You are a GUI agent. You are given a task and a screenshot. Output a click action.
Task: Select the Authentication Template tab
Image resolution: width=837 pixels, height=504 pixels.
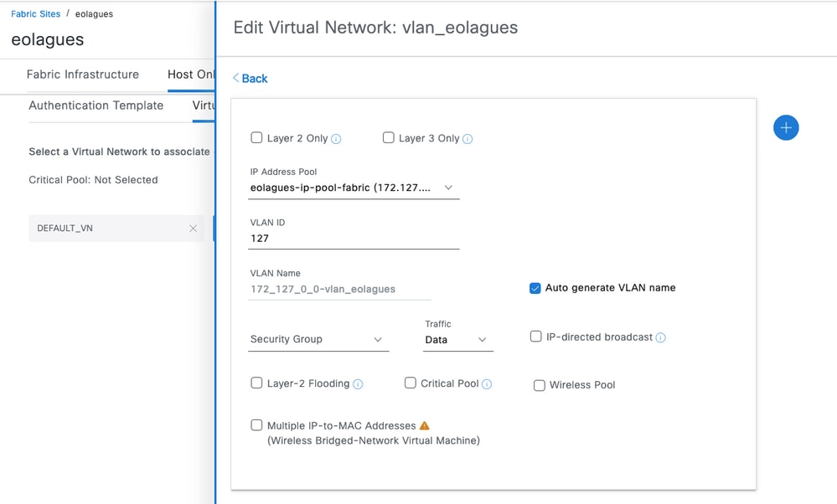click(96, 105)
